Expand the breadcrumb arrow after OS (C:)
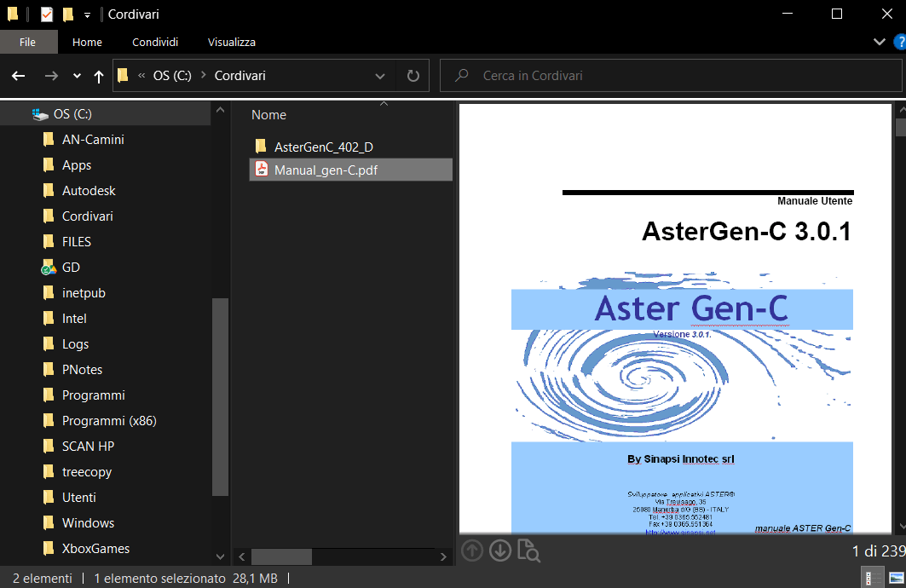Screen dimensions: 906x588 tap(204, 75)
